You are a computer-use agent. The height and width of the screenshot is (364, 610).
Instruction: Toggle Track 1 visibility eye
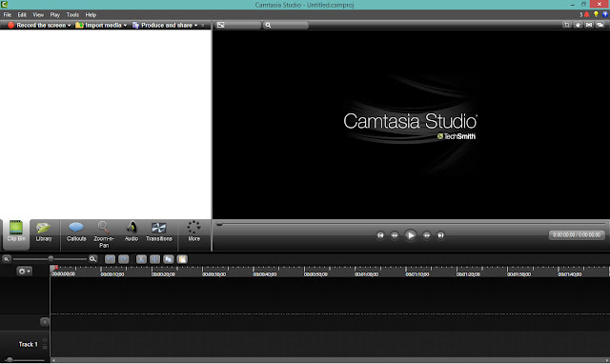tap(45, 340)
